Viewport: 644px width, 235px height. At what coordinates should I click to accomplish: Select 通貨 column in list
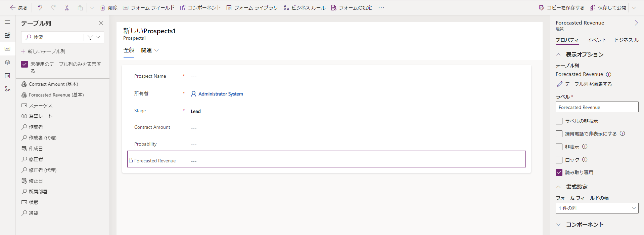pos(30,213)
